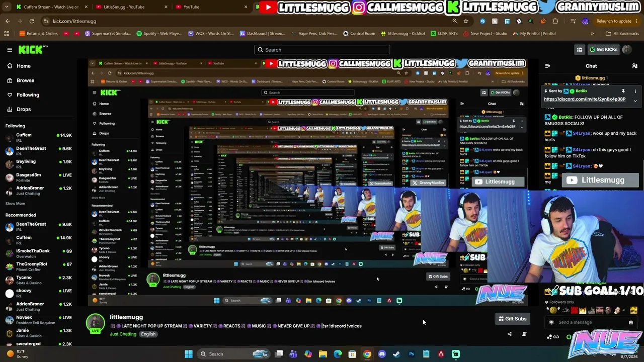Click the English language tag
The height and width of the screenshot is (362, 644).
pos(148,334)
